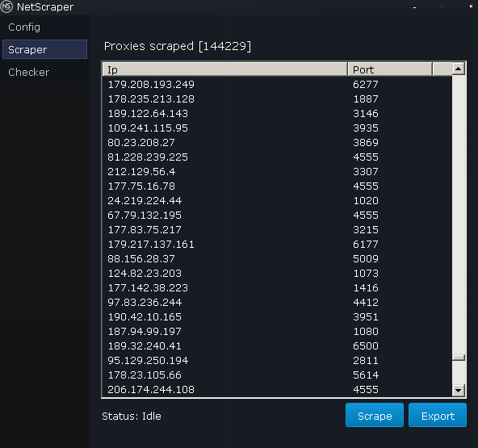Select proxy row 80.23.208.27
The image size is (478, 448).
[x=277, y=143]
